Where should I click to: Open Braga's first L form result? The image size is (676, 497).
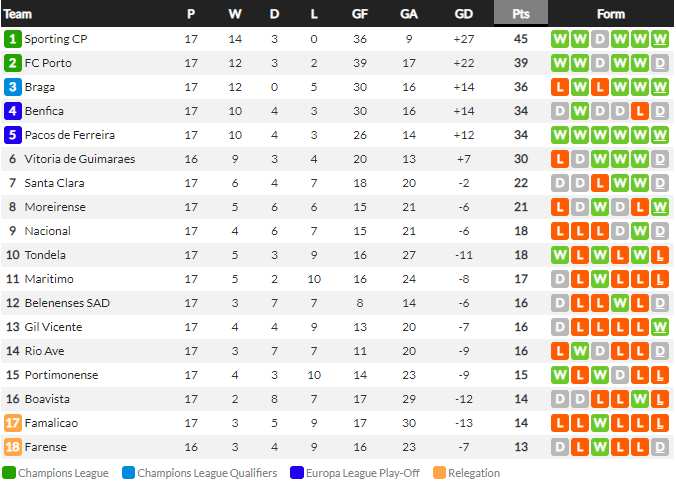tap(560, 87)
